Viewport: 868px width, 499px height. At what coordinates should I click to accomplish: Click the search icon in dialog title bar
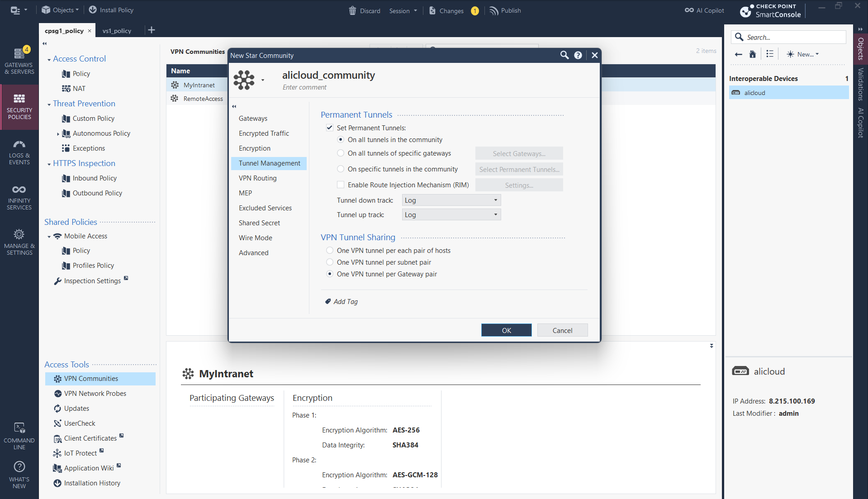click(564, 55)
